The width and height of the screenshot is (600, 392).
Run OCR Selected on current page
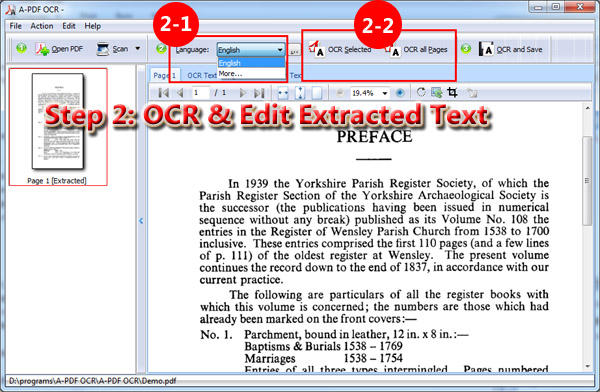pos(340,50)
